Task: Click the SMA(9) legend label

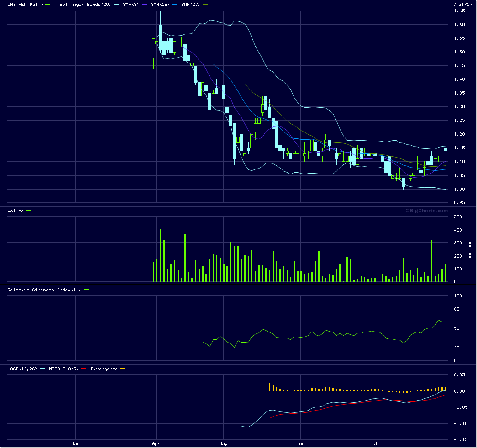Action: (131, 4)
